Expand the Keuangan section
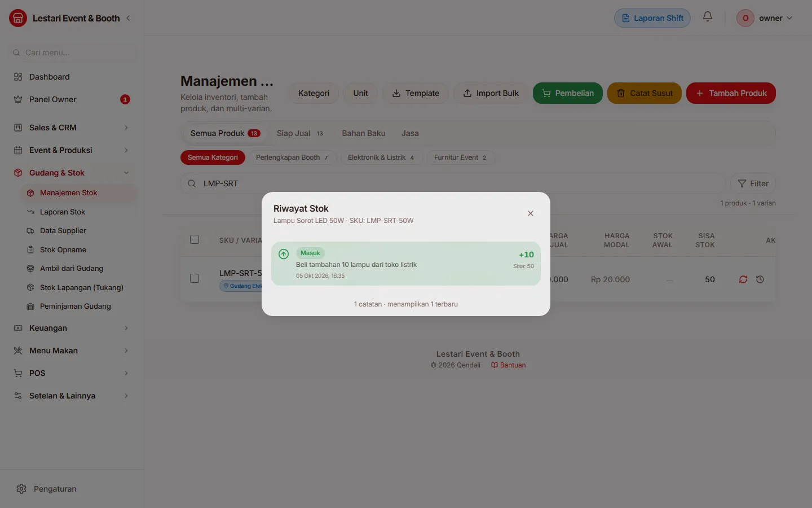Viewport: 812px width, 508px height. [x=72, y=328]
